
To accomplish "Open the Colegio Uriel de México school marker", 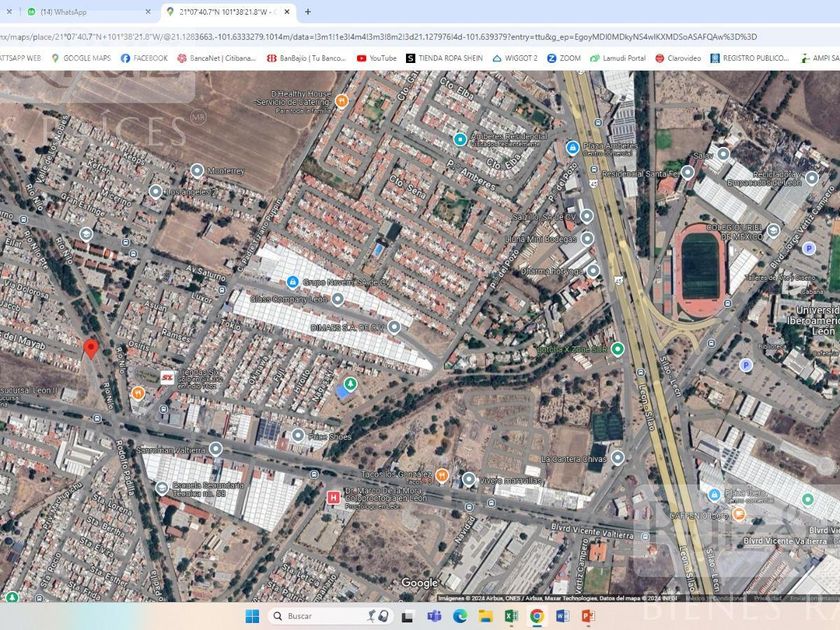I will click(x=772, y=231).
